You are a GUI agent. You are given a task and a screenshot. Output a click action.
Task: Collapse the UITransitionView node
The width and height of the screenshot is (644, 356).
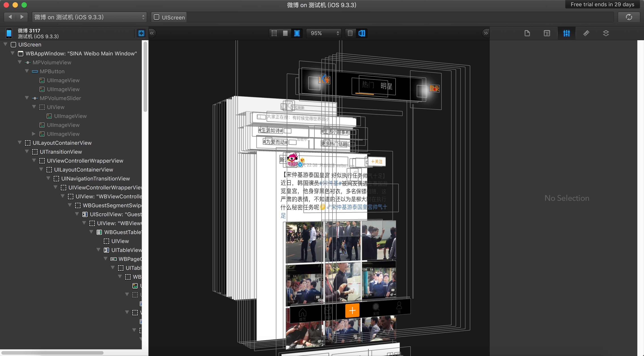point(27,152)
